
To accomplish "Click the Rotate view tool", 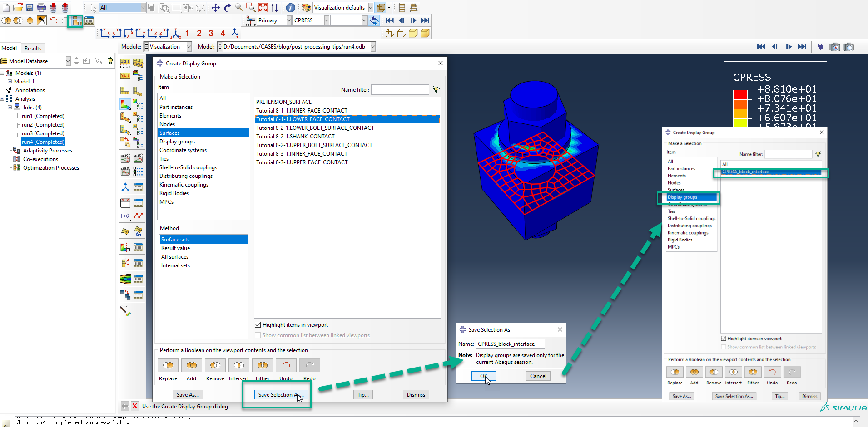I will (228, 7).
